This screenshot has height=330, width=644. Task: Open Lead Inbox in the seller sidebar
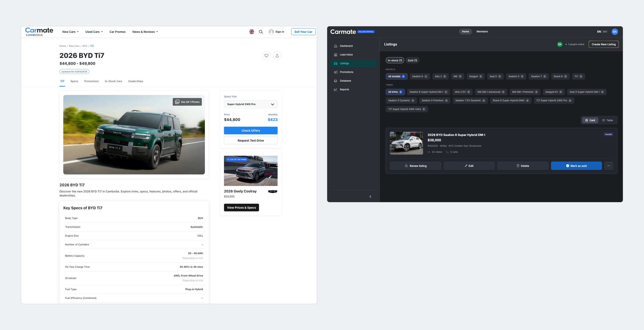[353, 55]
